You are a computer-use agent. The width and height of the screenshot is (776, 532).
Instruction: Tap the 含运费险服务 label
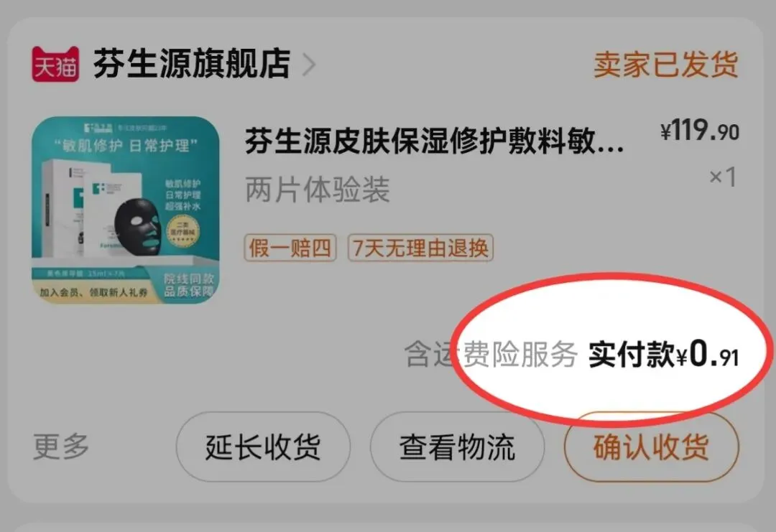491,355
